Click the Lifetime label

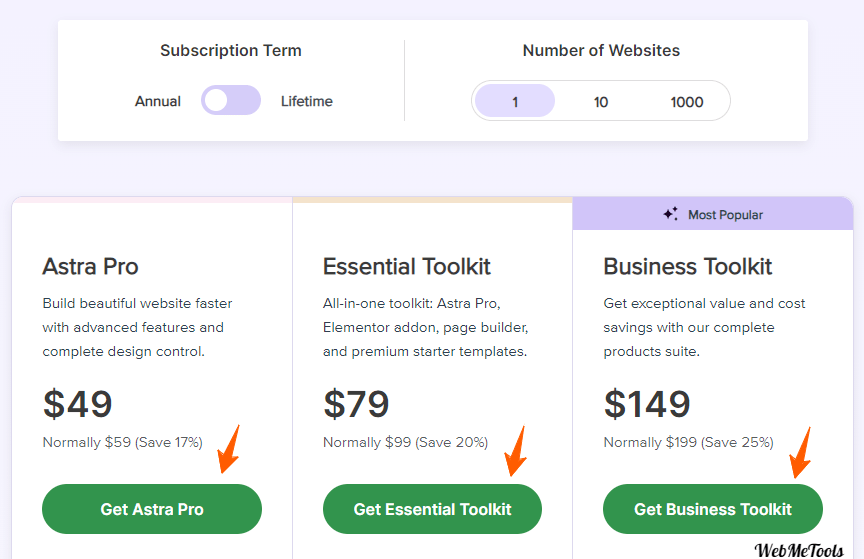pyautogui.click(x=307, y=101)
